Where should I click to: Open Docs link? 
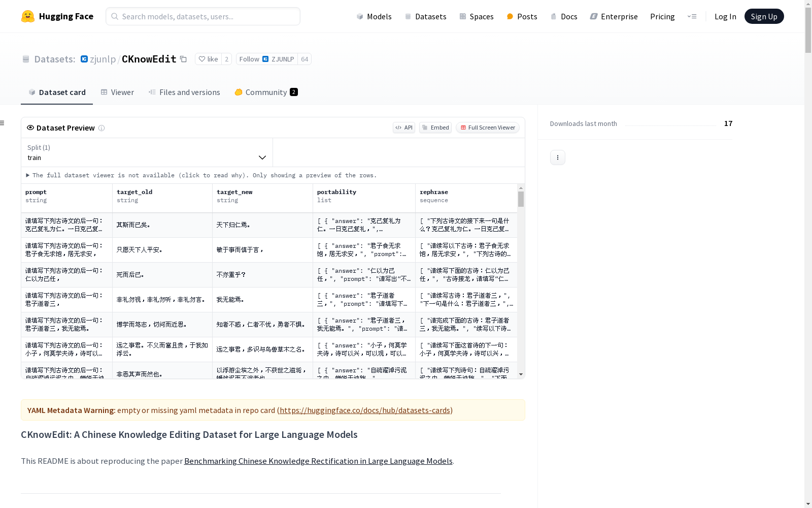click(564, 16)
